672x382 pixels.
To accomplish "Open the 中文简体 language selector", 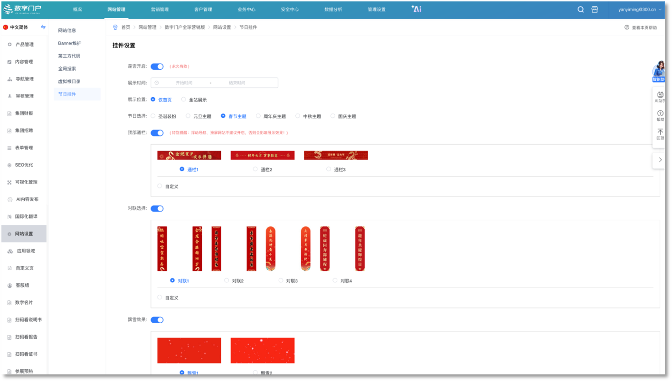I will (19, 27).
